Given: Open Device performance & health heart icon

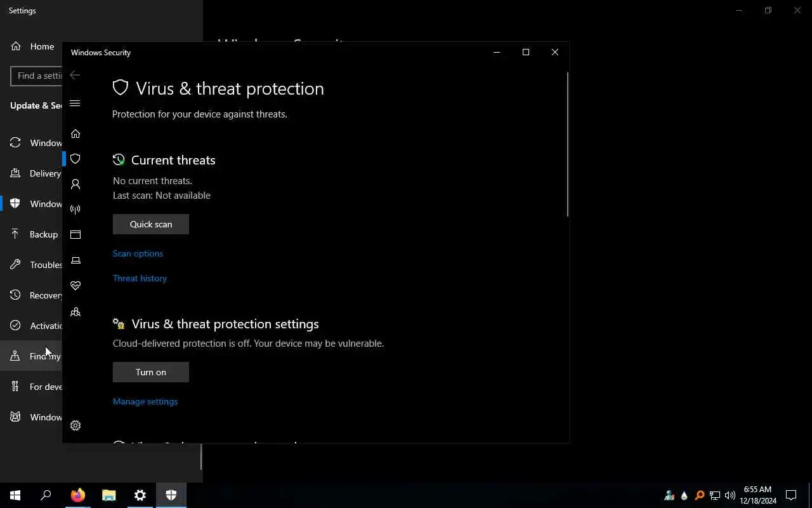Looking at the screenshot, I should [x=75, y=286].
